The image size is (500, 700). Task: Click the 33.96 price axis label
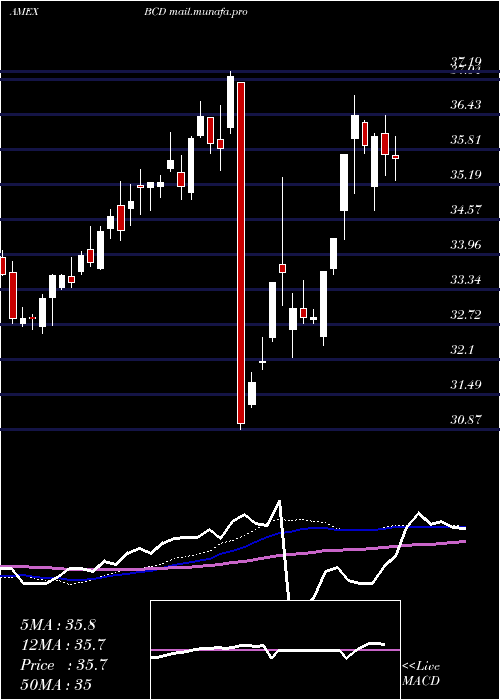[466, 245]
